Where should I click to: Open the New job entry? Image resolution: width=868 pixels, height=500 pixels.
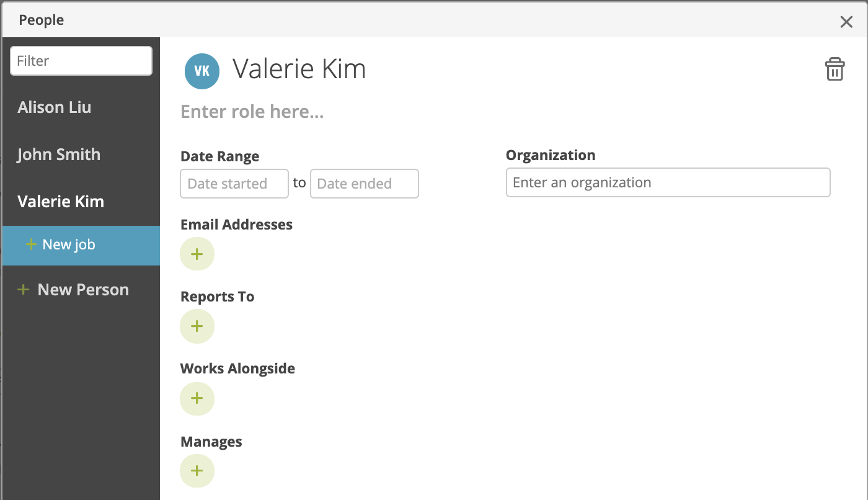tap(81, 245)
